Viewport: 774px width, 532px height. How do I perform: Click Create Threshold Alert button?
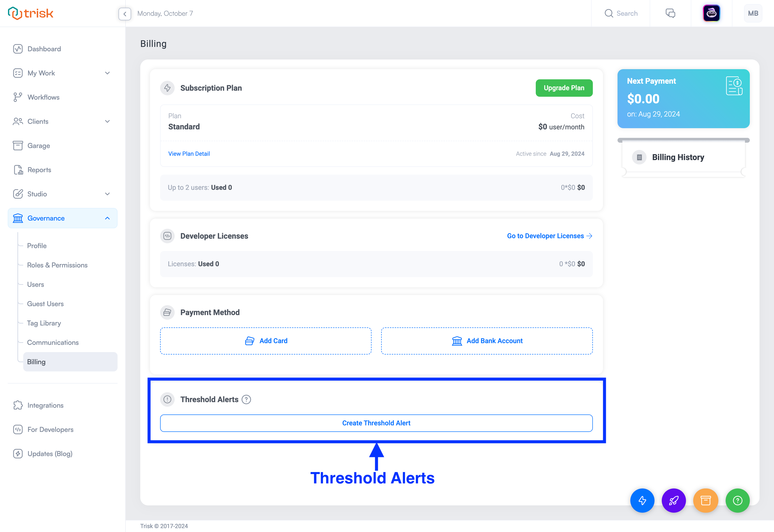376,423
